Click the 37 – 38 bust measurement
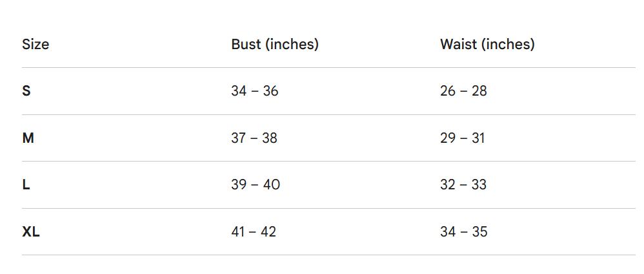The height and width of the screenshot is (274, 644). pos(254,138)
